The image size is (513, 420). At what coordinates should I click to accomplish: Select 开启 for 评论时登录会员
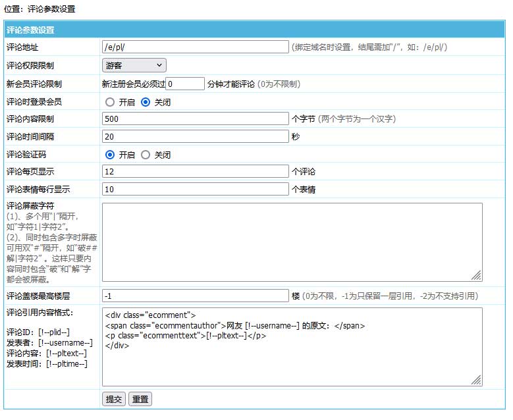110,102
